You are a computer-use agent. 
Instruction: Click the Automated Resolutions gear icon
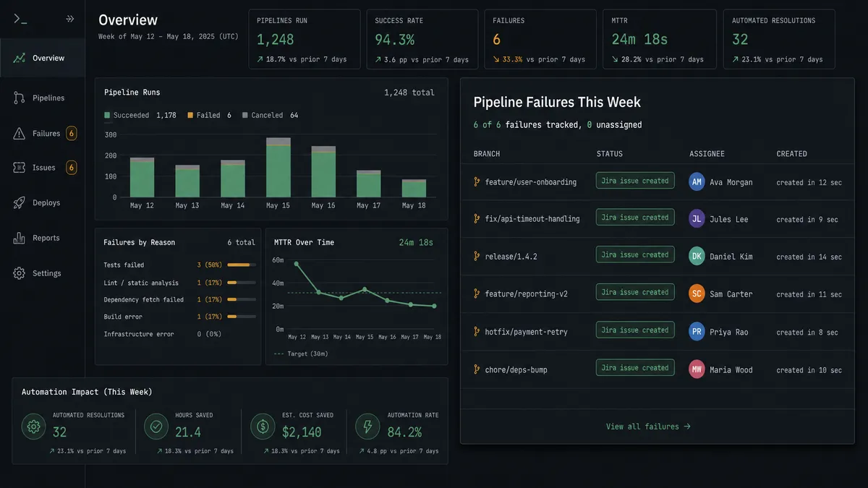[33, 427]
